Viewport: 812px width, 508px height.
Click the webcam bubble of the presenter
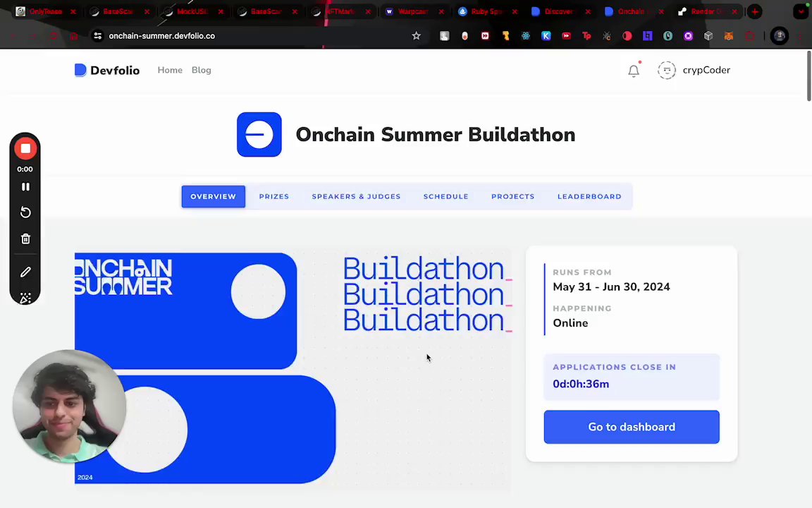pyautogui.click(x=69, y=406)
